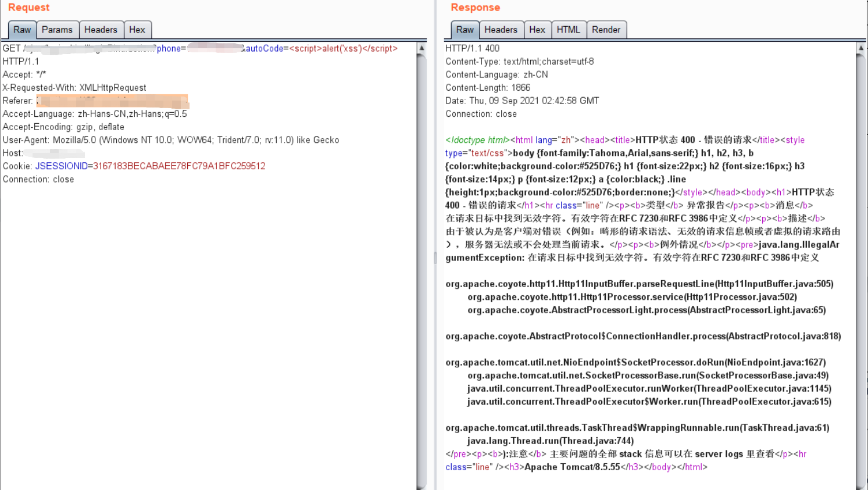This screenshot has height=490, width=868.
Task: Click the X-Requested-With: XMLHttpRequest line
Action: [74, 88]
